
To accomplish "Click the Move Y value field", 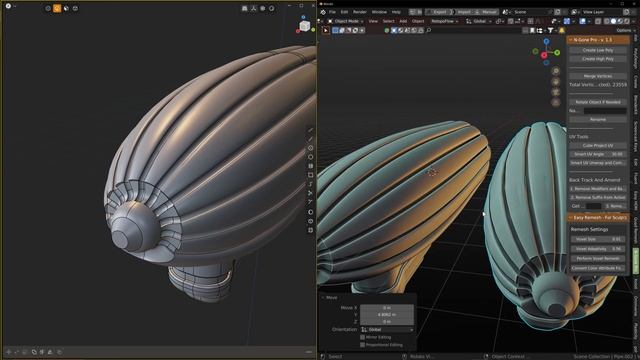I will pyautogui.click(x=387, y=315).
